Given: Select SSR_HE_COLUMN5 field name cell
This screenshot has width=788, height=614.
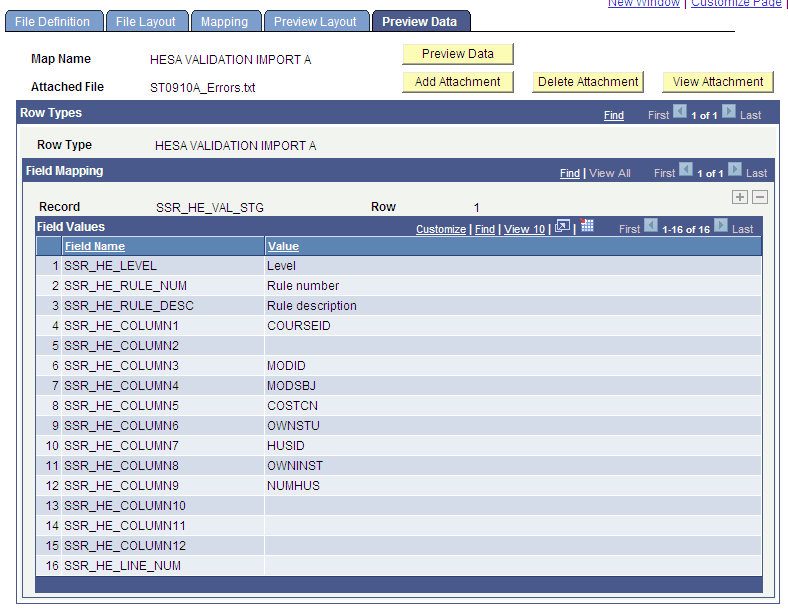Looking at the screenshot, I should (x=163, y=406).
